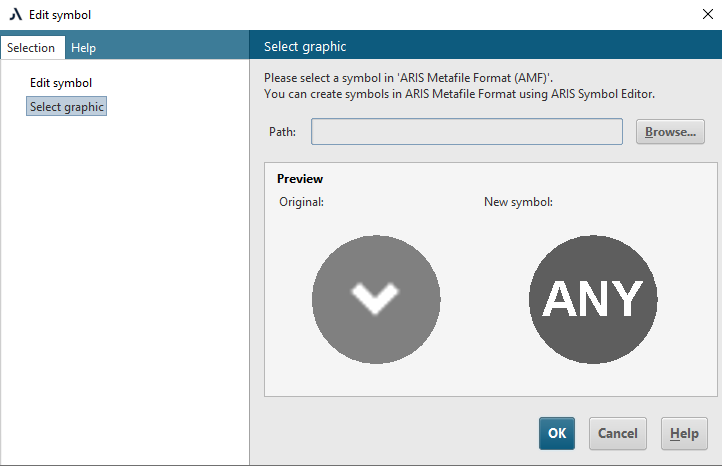This screenshot has height=466, width=722.
Task: Click the original symbol's chevron preview
Action: 376,298
